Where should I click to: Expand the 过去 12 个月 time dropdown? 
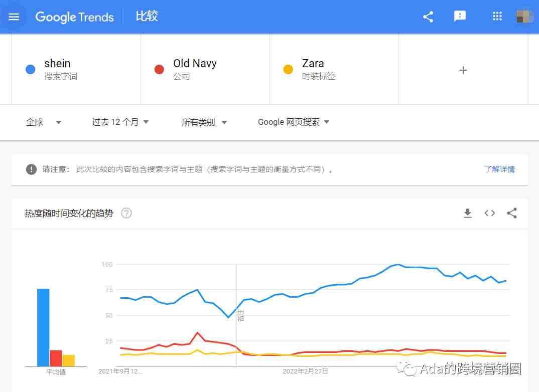click(x=120, y=122)
